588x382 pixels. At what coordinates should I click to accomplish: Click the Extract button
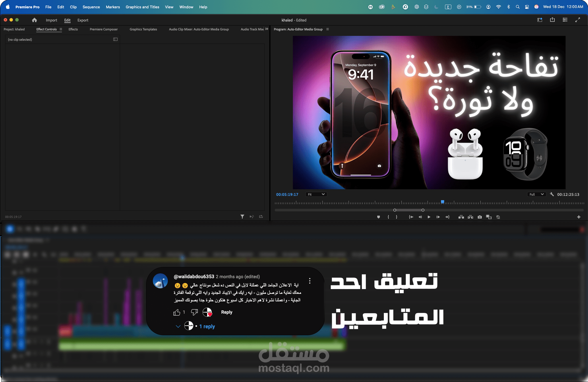pyautogui.click(x=470, y=217)
